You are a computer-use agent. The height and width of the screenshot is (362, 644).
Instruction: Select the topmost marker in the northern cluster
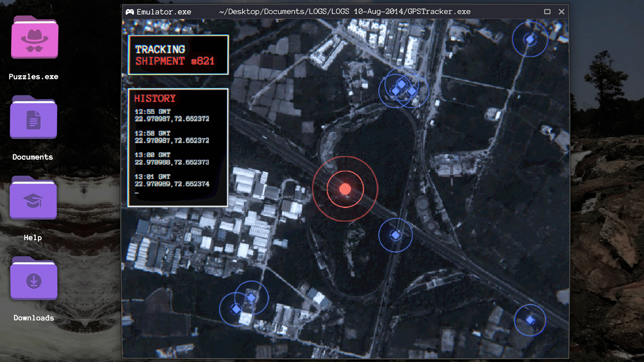(401, 84)
